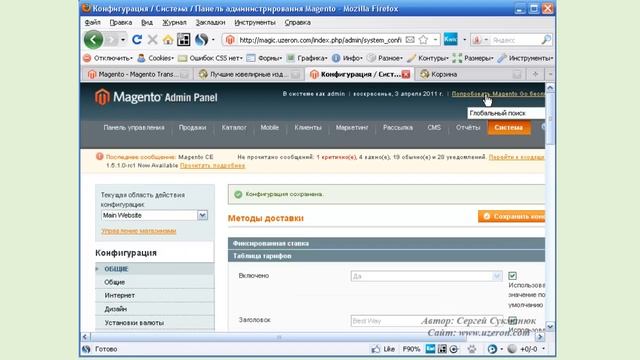Collapse the ОБЩИЕ configuration group
The height and width of the screenshot is (360, 640).
154,269
